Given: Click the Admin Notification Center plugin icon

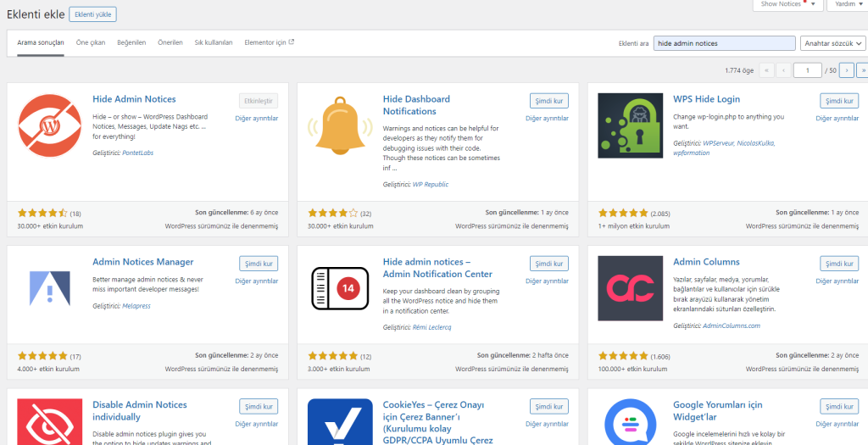Looking at the screenshot, I should (x=340, y=288).
